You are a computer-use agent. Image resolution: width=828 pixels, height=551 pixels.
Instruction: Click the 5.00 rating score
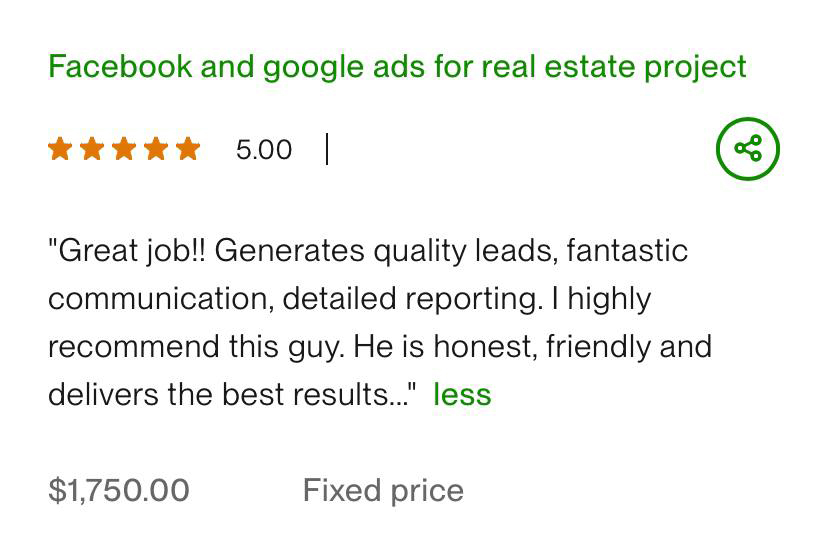tap(264, 150)
